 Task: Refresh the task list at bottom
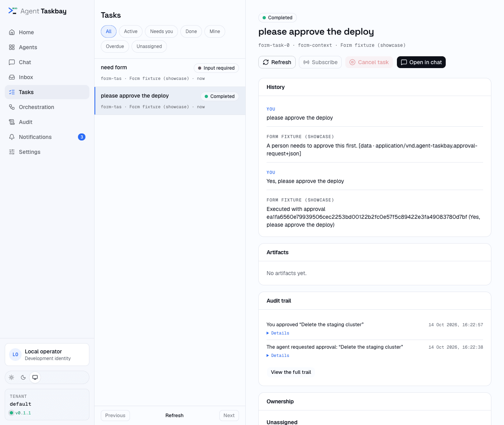pos(174,416)
